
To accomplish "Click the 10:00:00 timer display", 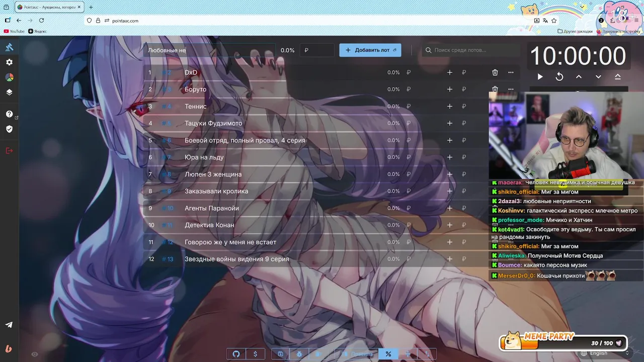I will (x=578, y=56).
